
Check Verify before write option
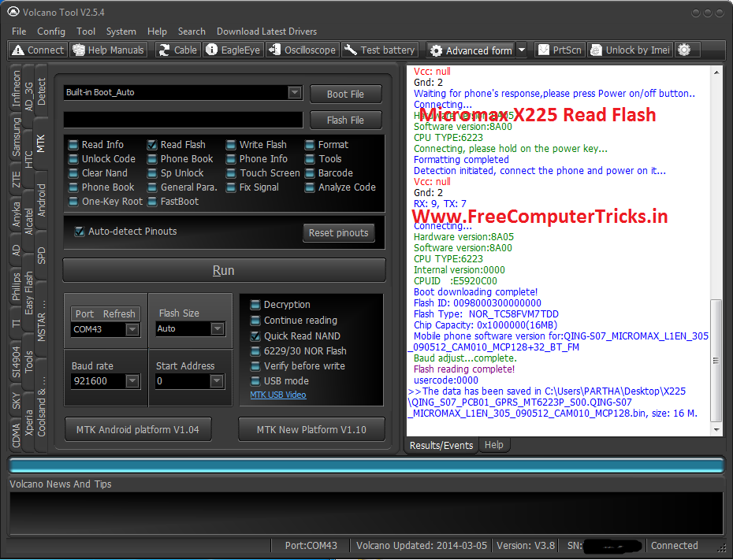point(255,365)
